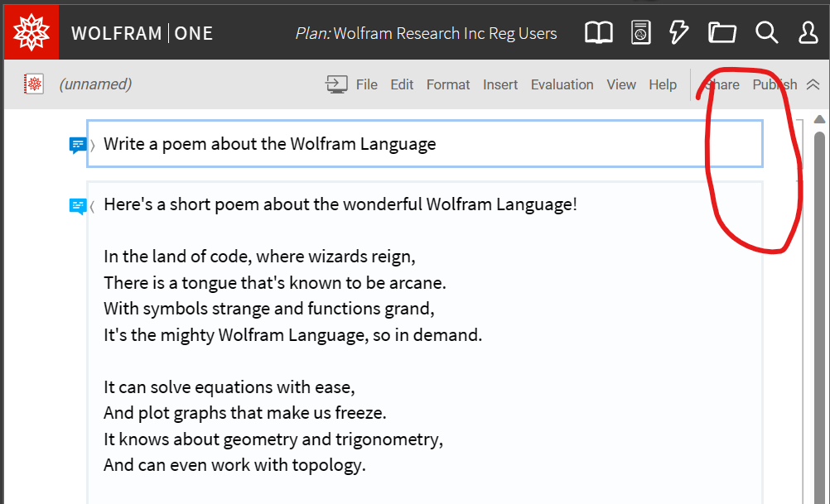This screenshot has height=504, width=830.
Task: Click the Publish button
Action: [774, 84]
